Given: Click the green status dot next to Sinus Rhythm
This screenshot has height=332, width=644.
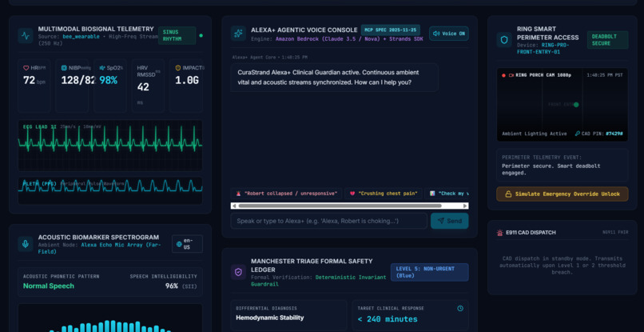Looking at the screenshot, I should 201,36.
